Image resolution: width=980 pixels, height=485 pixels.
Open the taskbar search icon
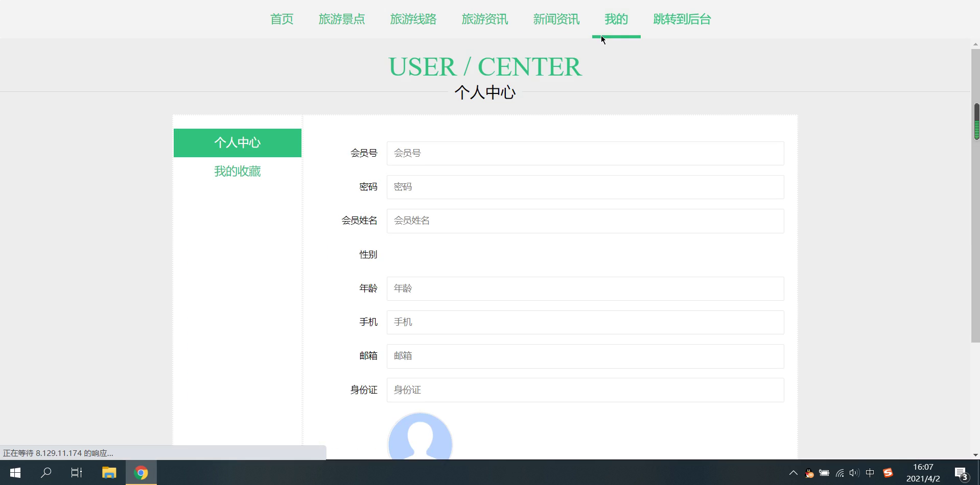[46, 473]
